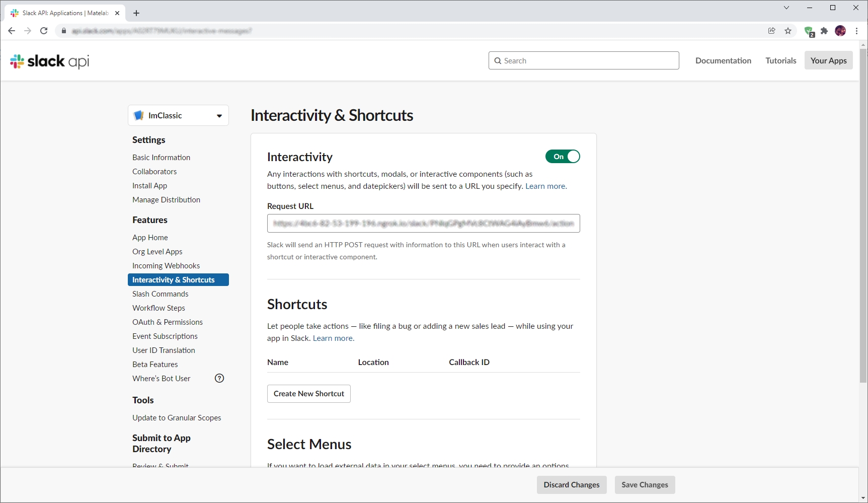Go back with the browser back arrow
This screenshot has width=868, height=503.
click(x=12, y=31)
